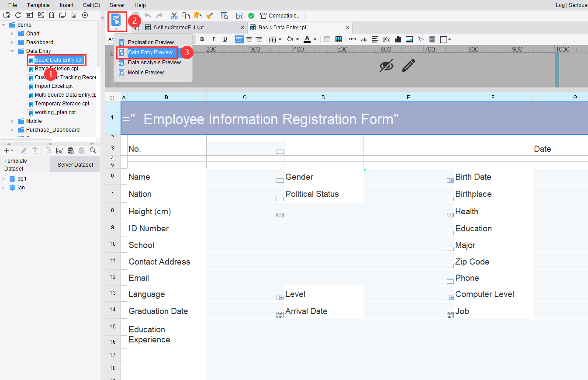
Task: Merge cells using the merge icon
Action: tap(339, 39)
